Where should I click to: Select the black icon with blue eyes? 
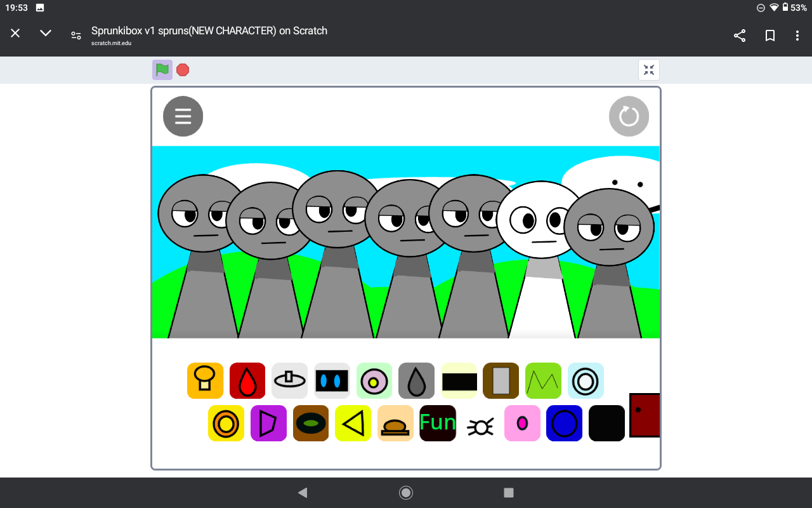click(x=332, y=380)
